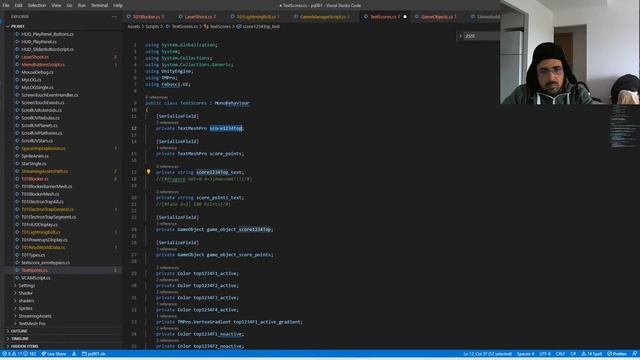Viewport: 640px width, 360px height.
Task: Open ScrollUVStars.cs in Explorer
Action: coord(37,141)
